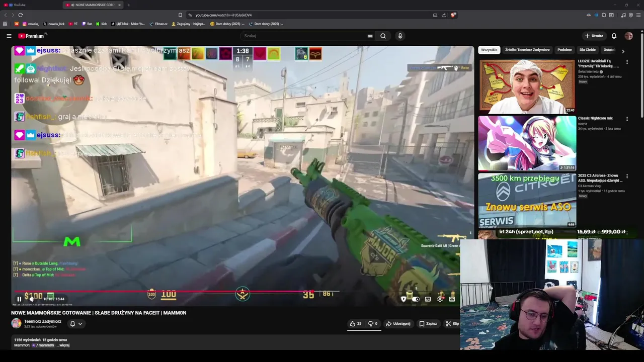644x362 pixels.
Task: Open the music note playlist icon
Action: point(623,15)
